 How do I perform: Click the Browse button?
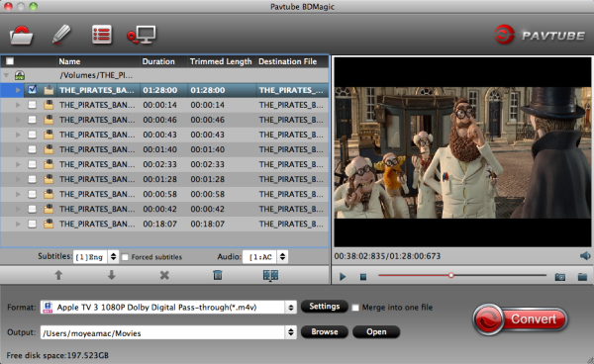coord(325,331)
